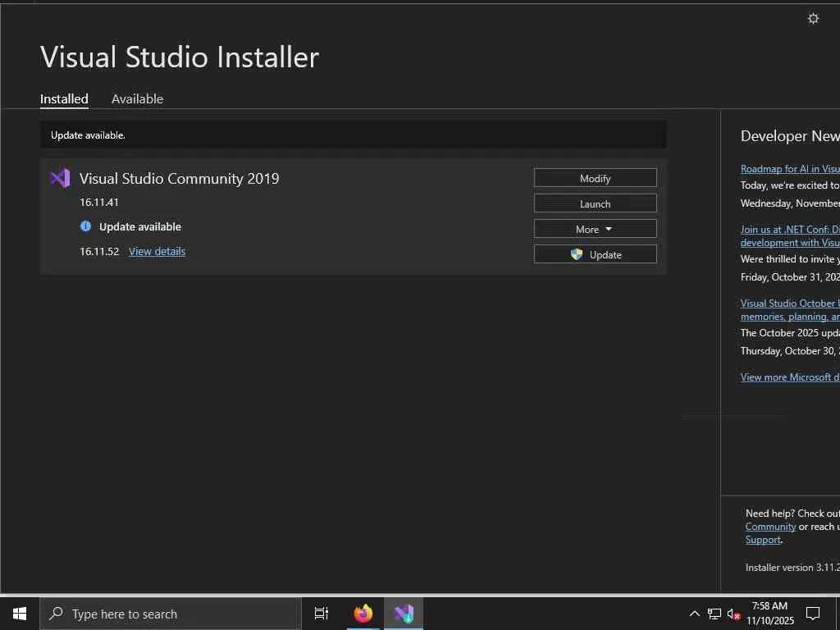
Task: Click the Update available banner text
Action: [88, 135]
